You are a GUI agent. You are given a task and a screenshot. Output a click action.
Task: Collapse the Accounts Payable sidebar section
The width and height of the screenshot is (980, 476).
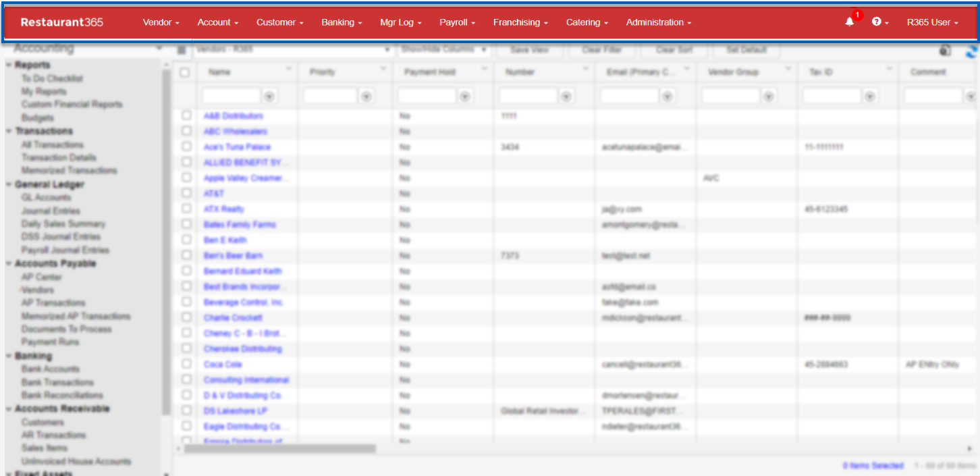[x=9, y=264]
